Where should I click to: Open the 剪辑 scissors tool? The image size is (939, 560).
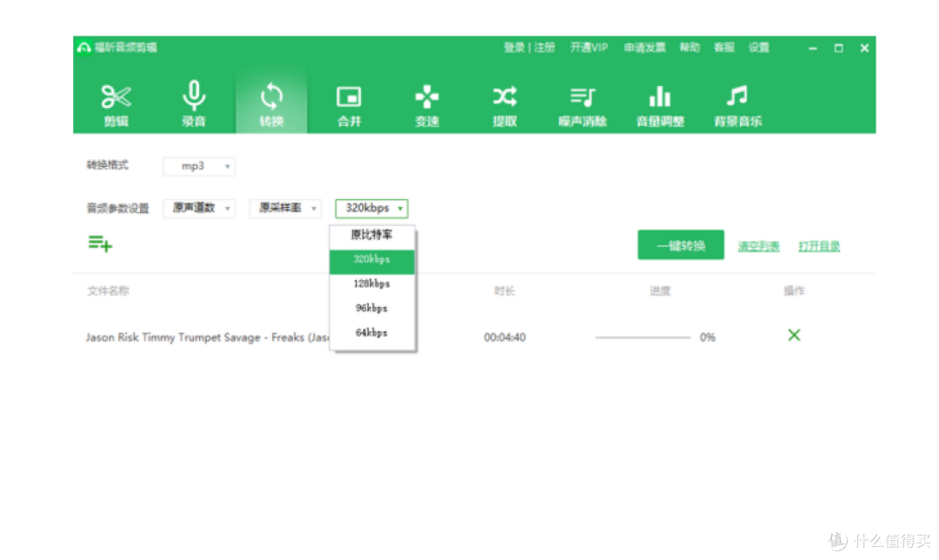tap(116, 104)
